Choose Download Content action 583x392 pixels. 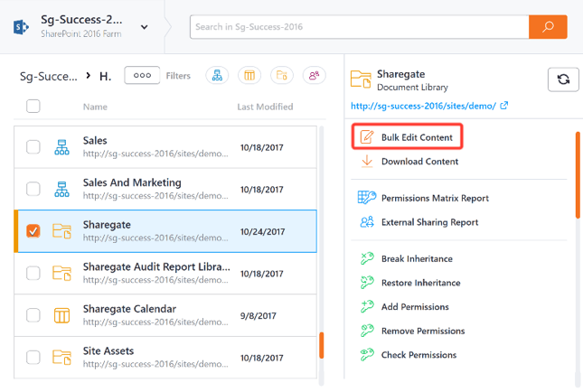(x=419, y=162)
